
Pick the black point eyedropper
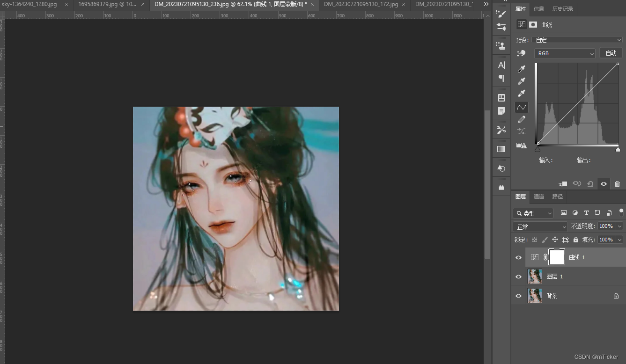(521, 69)
